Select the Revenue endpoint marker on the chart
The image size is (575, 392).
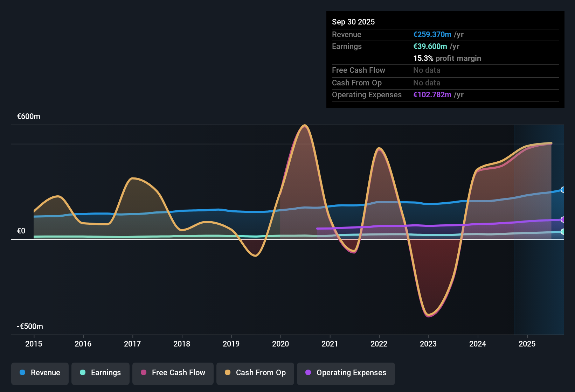click(x=563, y=189)
